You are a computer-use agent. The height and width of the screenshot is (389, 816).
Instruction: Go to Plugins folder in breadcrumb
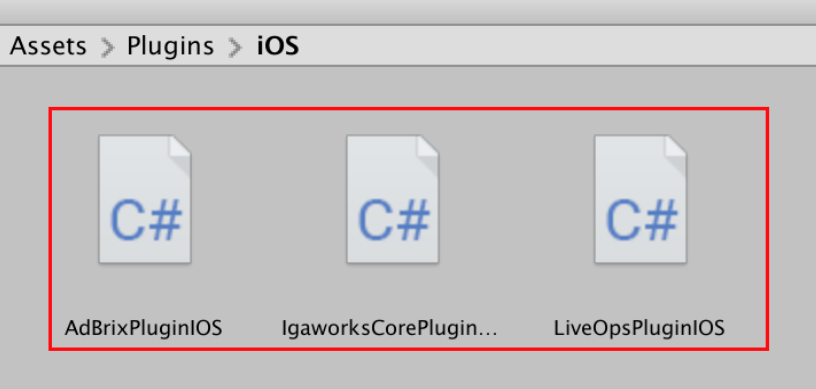[x=170, y=46]
